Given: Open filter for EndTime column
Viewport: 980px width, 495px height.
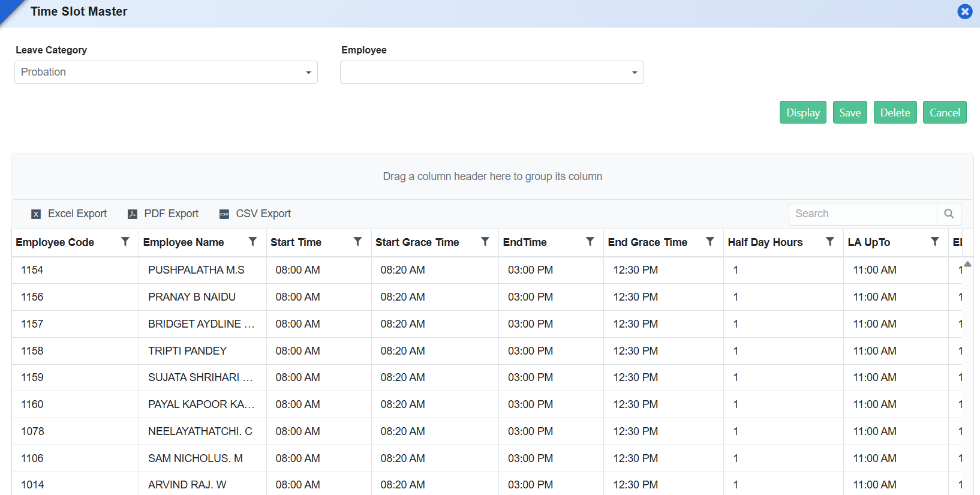Looking at the screenshot, I should coord(590,242).
